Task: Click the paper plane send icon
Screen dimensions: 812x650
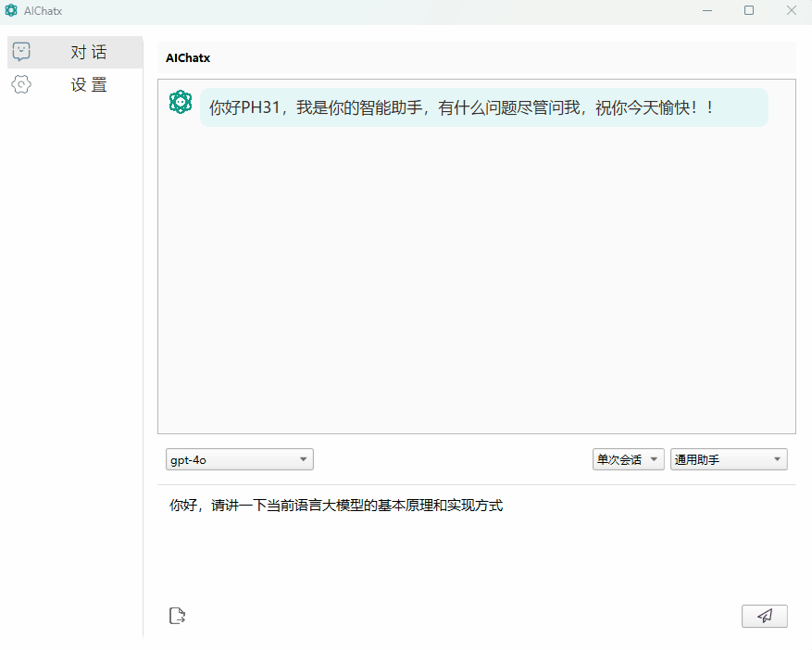Action: (764, 616)
